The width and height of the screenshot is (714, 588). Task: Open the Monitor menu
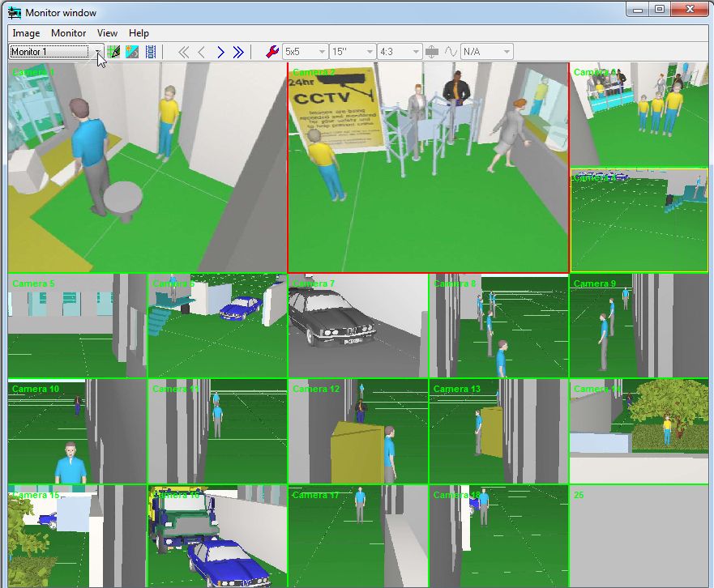click(68, 33)
